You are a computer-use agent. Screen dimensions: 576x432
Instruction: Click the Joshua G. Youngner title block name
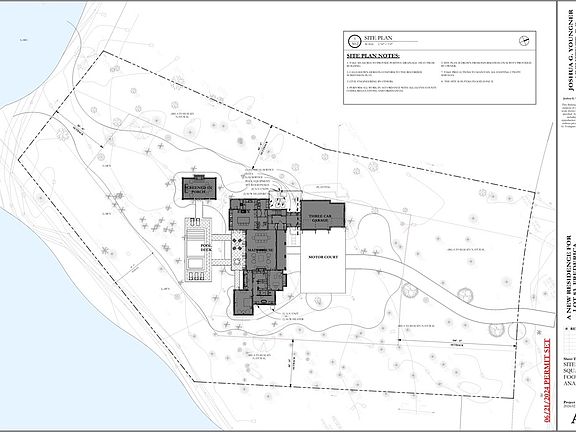[x=570, y=51]
